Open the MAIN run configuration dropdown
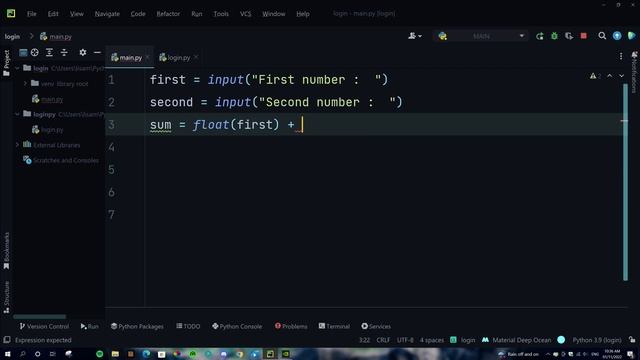The image size is (640, 360). (x=482, y=36)
